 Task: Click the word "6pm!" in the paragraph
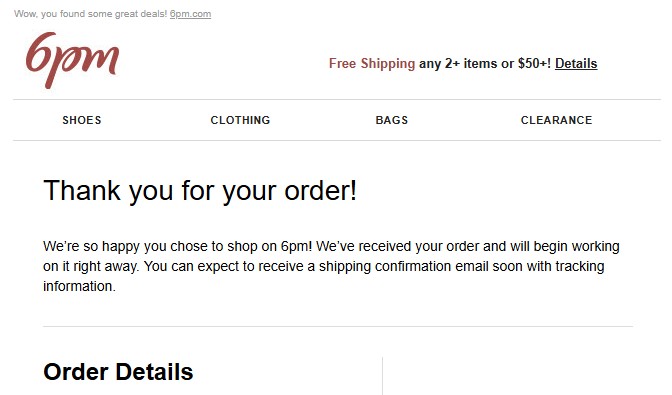click(297, 246)
